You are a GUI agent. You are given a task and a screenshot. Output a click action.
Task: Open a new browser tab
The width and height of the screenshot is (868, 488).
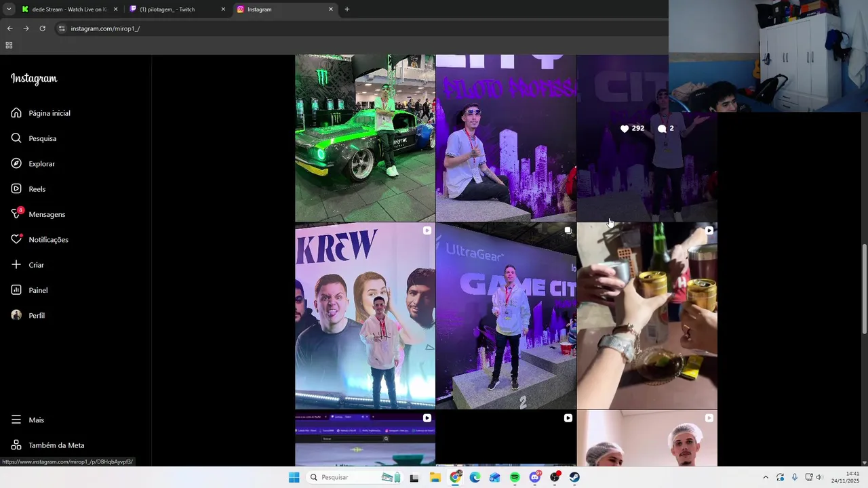347,9
